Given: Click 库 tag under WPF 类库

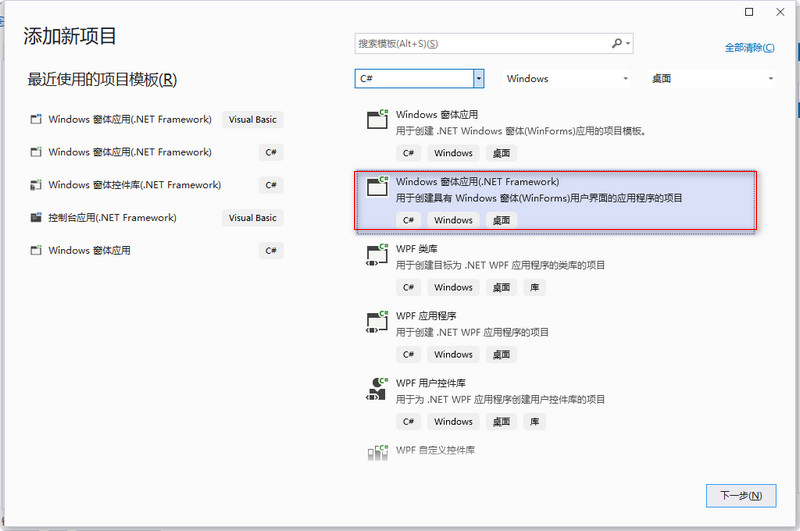Looking at the screenshot, I should click(534, 287).
